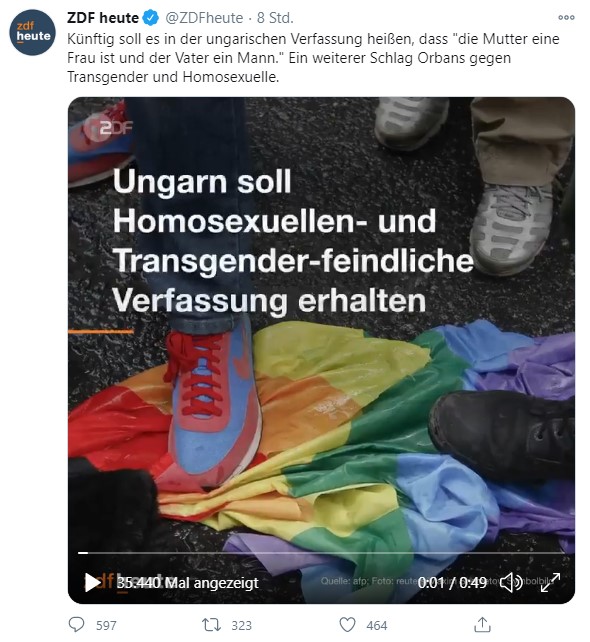Expand the video to fullscreen
590x642 pixels.
click(x=550, y=582)
